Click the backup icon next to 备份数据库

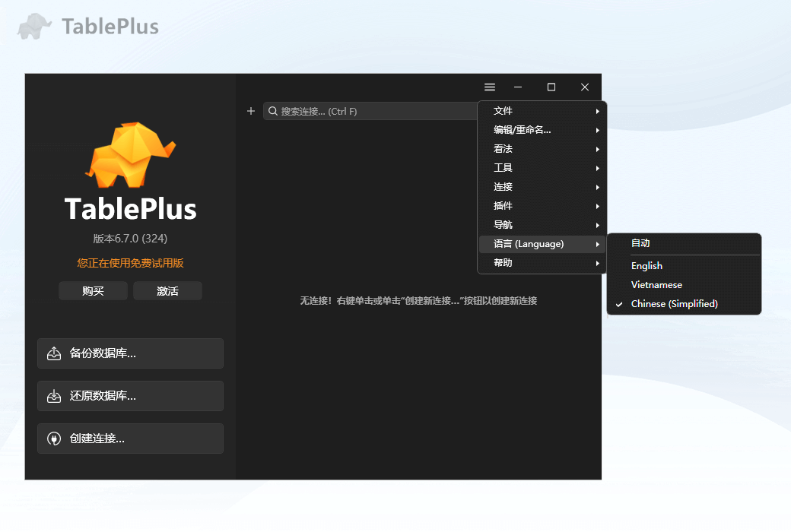52,353
